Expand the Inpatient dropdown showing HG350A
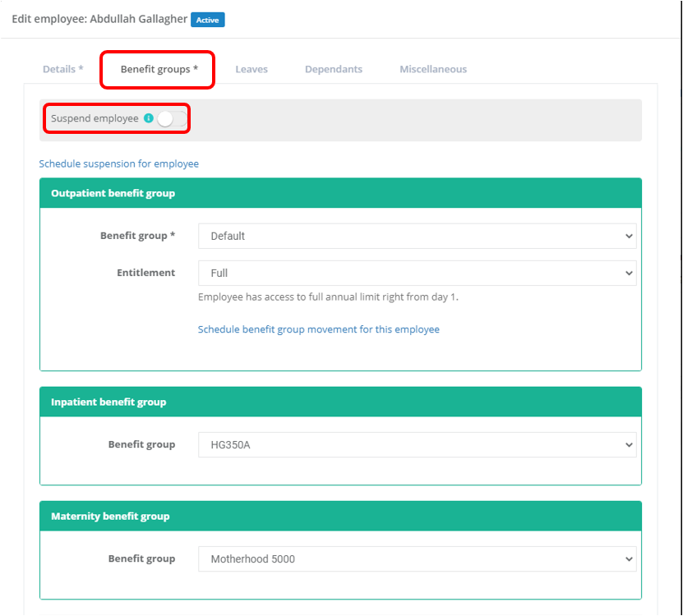The width and height of the screenshot is (683, 616). (418, 444)
